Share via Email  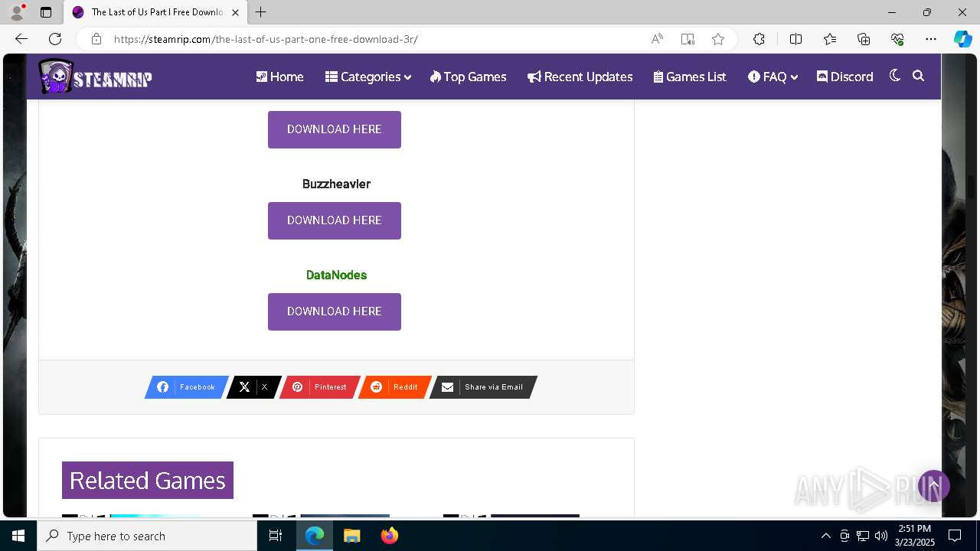[x=483, y=387]
